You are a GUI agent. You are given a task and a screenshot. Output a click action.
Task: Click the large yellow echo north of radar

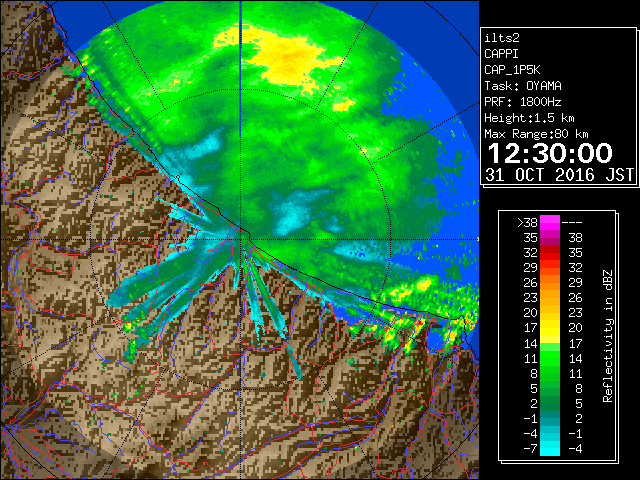pyautogui.click(x=286, y=55)
